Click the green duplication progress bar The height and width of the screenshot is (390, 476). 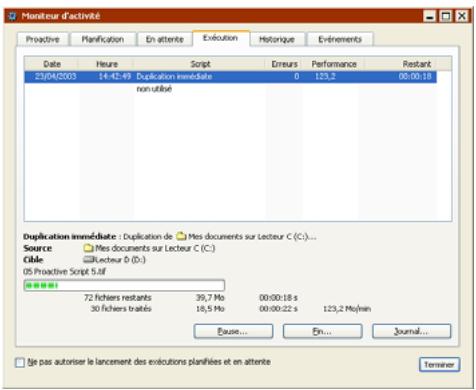coord(124,285)
